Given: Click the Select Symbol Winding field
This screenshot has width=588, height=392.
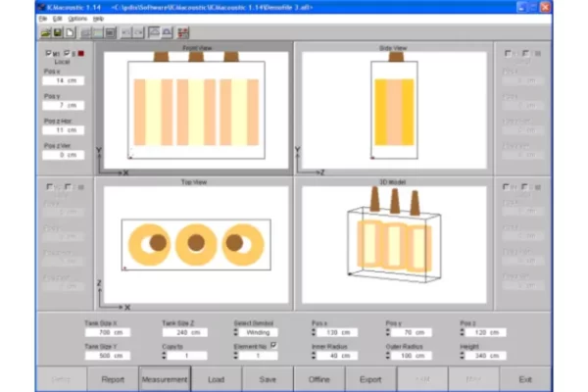Looking at the screenshot, I should (259, 332).
